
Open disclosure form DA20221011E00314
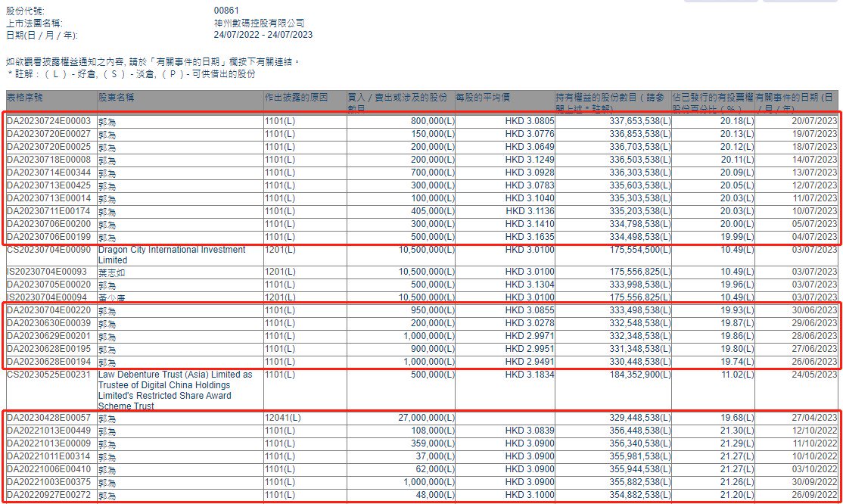pyautogui.click(x=47, y=455)
